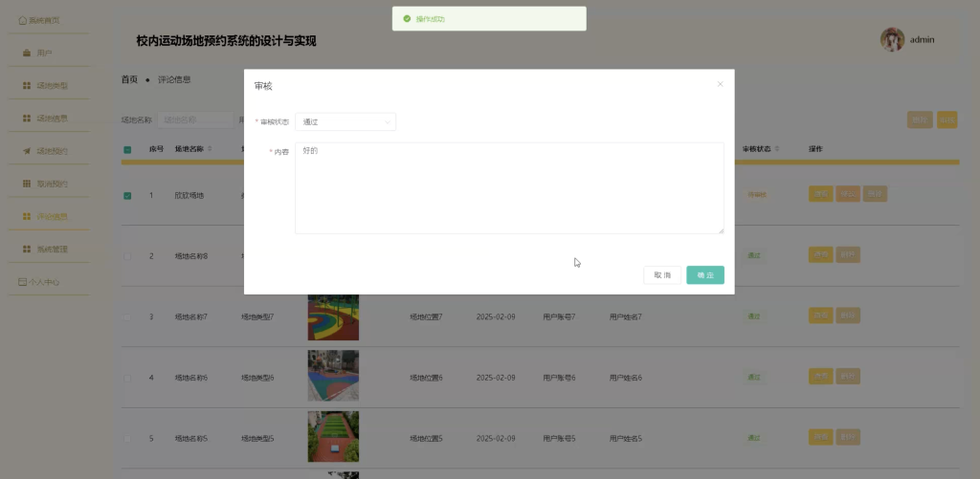Sort by the 场地名称 column arrows
This screenshot has height=479, width=980.
point(210,148)
